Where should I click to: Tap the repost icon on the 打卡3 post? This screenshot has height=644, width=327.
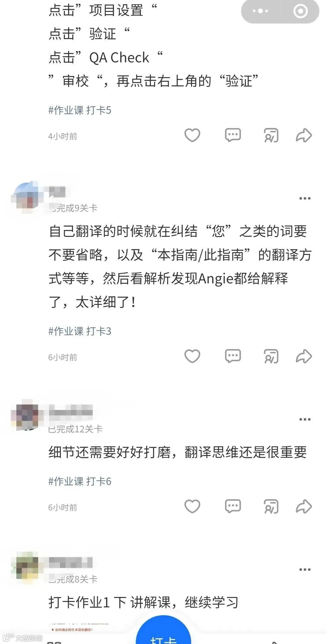[271, 356]
